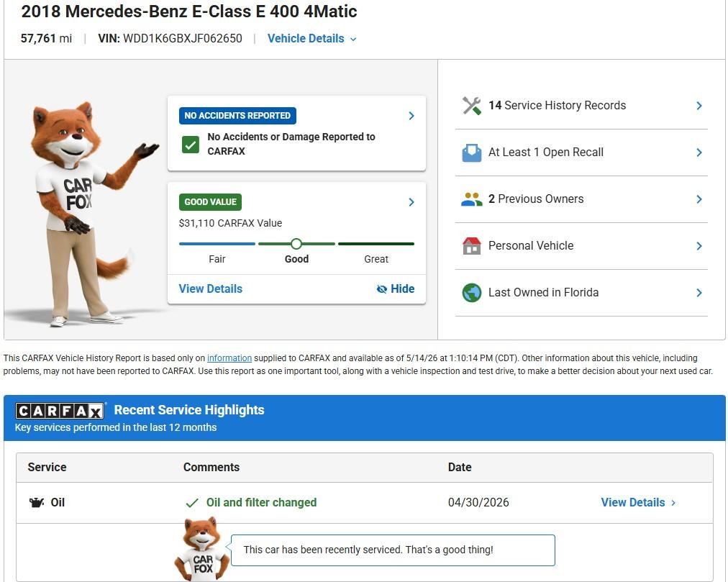The width and height of the screenshot is (728, 582).
Task: Click the Open Recall envelope icon
Action: click(x=472, y=153)
